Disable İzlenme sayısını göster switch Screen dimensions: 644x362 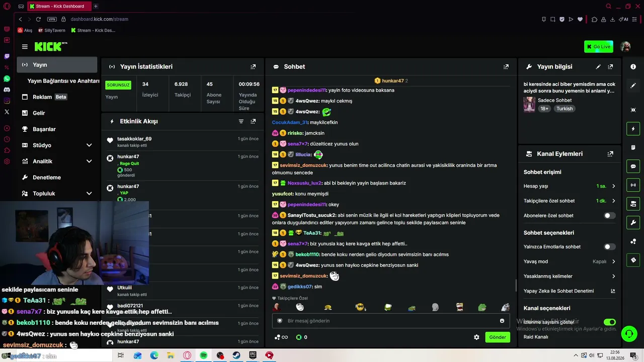point(609,322)
